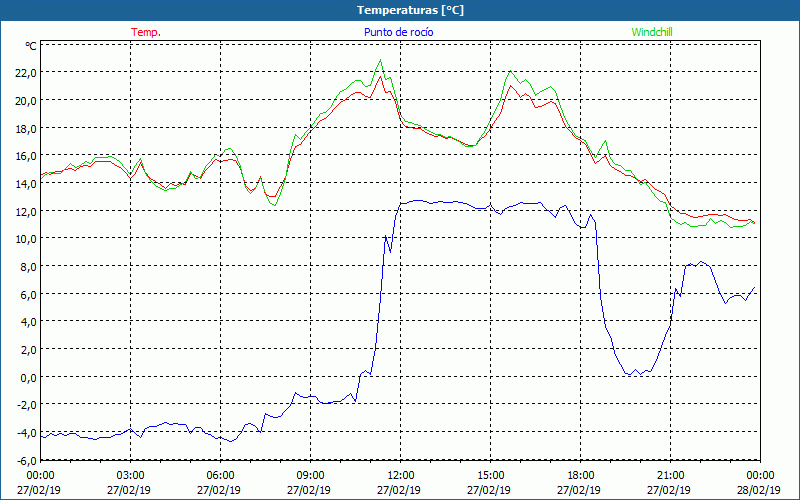Click the '14,0' y-axis value
The height and width of the screenshot is (500, 800).
point(27,184)
